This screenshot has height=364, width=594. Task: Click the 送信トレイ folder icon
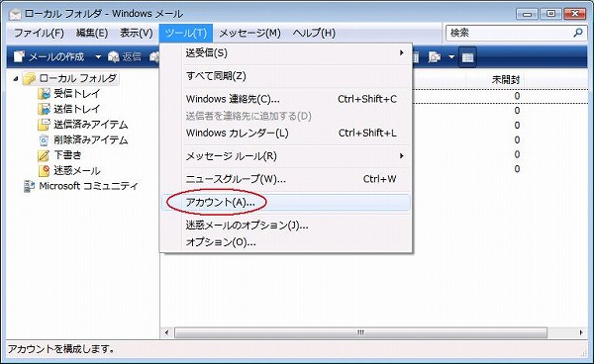[x=44, y=109]
